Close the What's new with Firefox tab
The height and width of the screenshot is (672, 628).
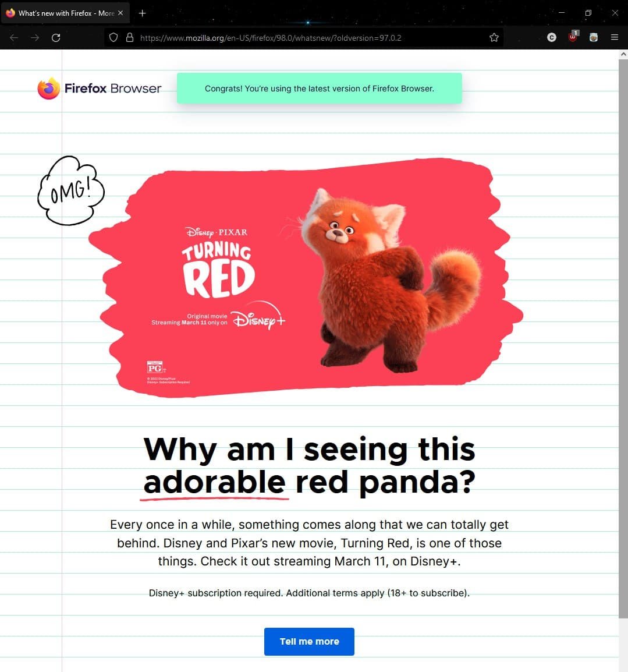coord(120,13)
